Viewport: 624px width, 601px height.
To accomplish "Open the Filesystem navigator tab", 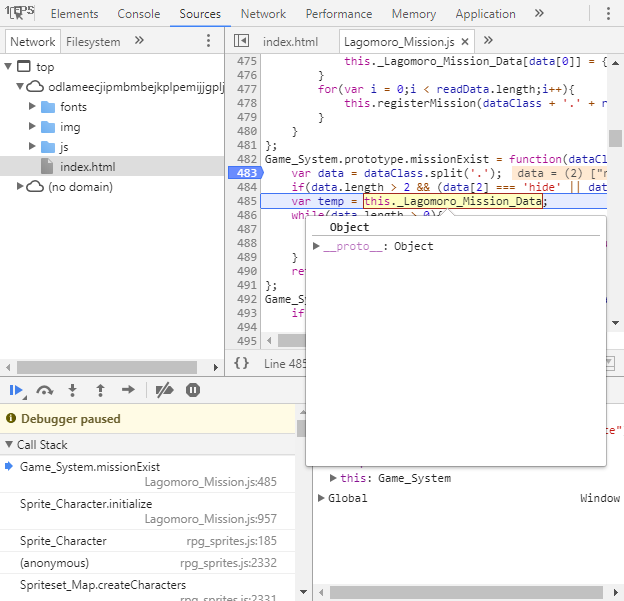I will [x=93, y=42].
